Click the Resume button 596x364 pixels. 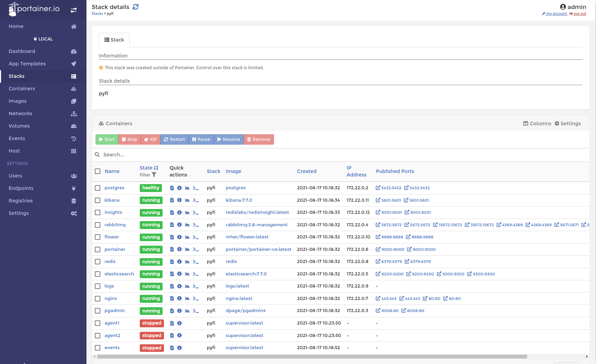click(x=229, y=139)
